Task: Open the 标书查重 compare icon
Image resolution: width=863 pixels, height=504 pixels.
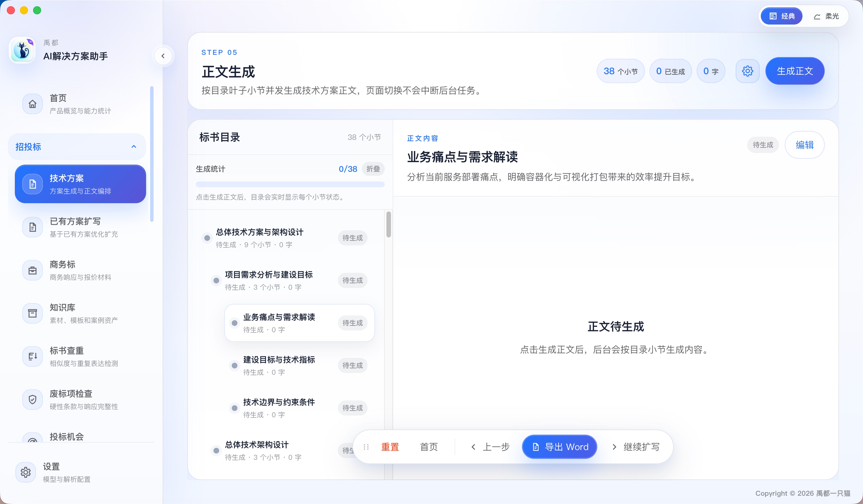Action: point(33,356)
